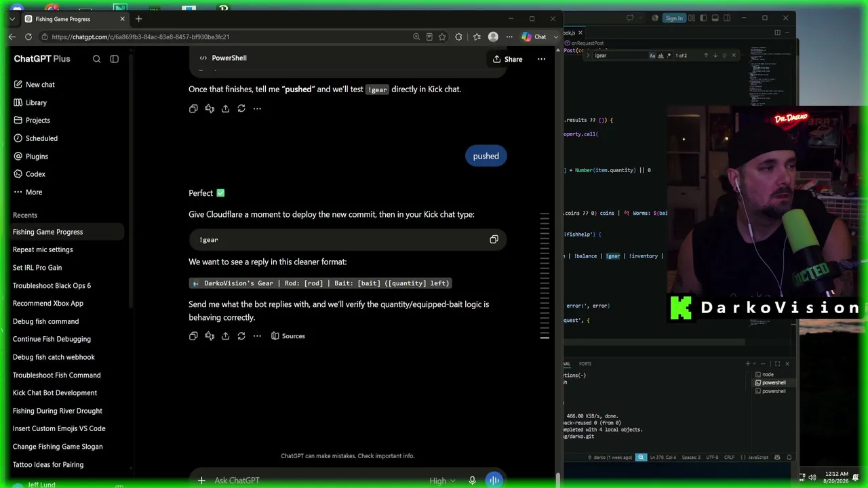This screenshot has width=868, height=488.
Task: Expand the replace row in find widget
Action: (588, 56)
